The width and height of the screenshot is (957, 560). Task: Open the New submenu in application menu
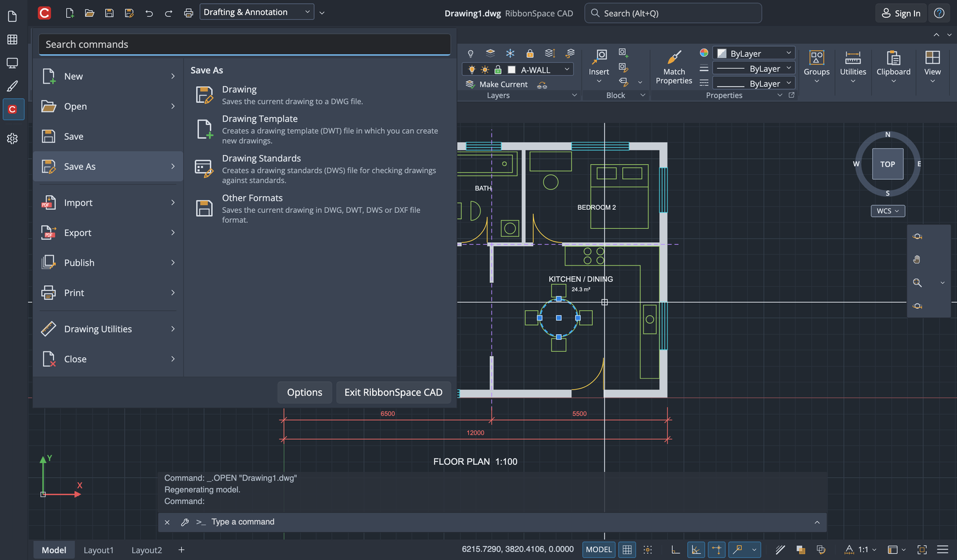[x=108, y=76]
